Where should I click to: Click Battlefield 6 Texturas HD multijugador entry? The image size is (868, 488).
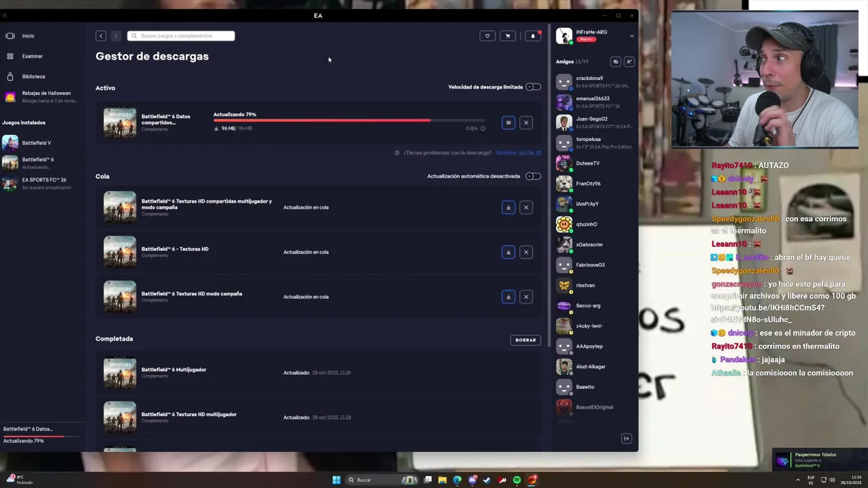(x=319, y=418)
